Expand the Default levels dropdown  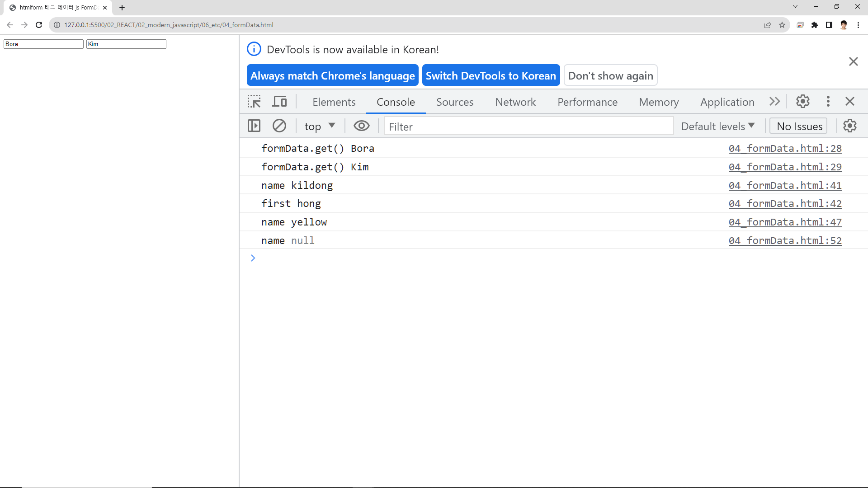[718, 126]
